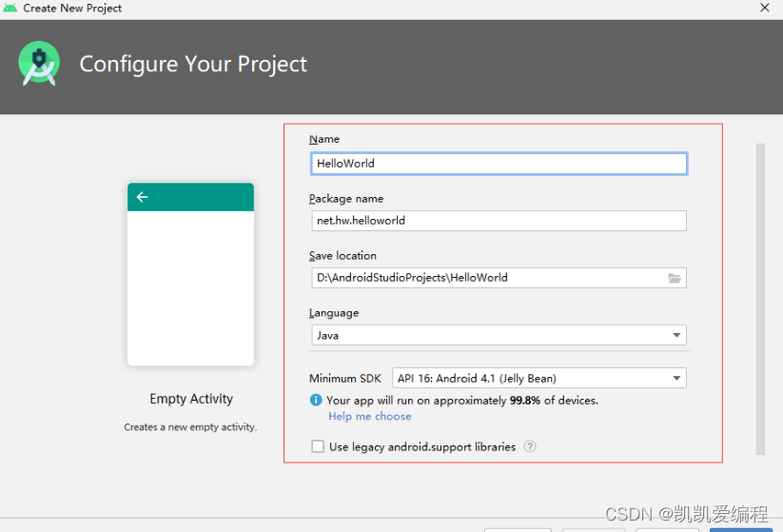Click the Name input field containing HelloWorld
Image resolution: width=783 pixels, height=532 pixels.
click(x=499, y=164)
